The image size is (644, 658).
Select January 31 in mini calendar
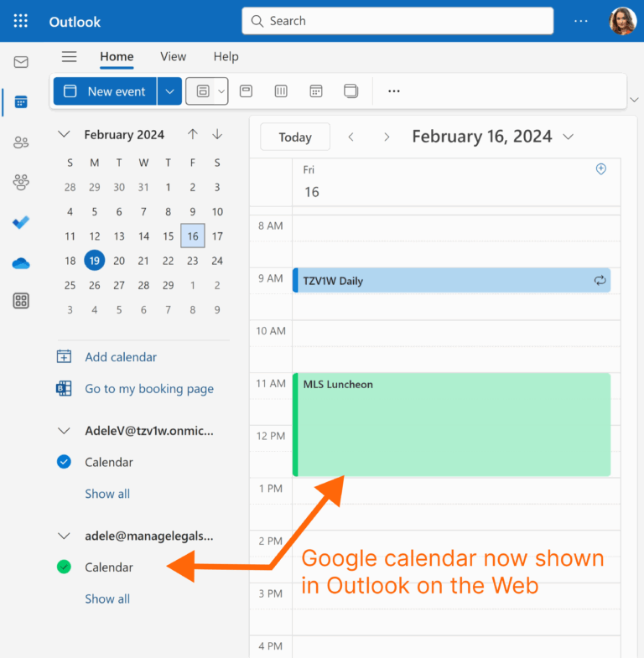pyautogui.click(x=143, y=187)
